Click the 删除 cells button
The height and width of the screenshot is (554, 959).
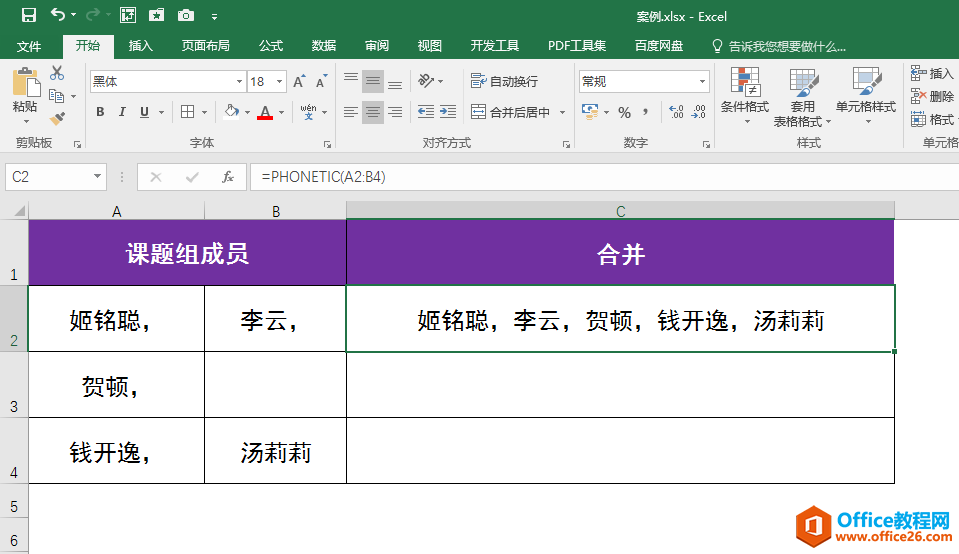click(931, 96)
